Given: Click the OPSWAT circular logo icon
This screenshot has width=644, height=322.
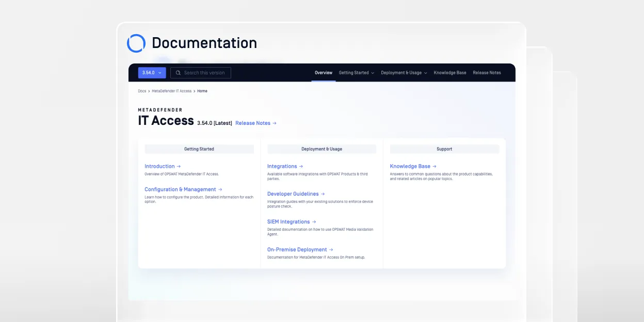Looking at the screenshot, I should [x=136, y=43].
